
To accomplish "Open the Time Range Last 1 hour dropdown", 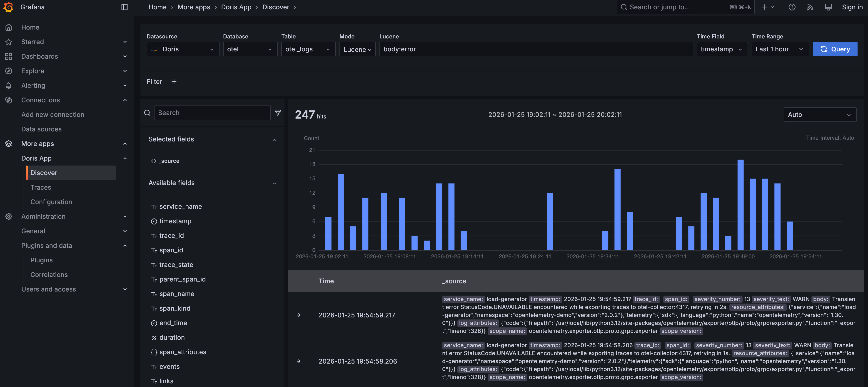I will click(x=780, y=49).
